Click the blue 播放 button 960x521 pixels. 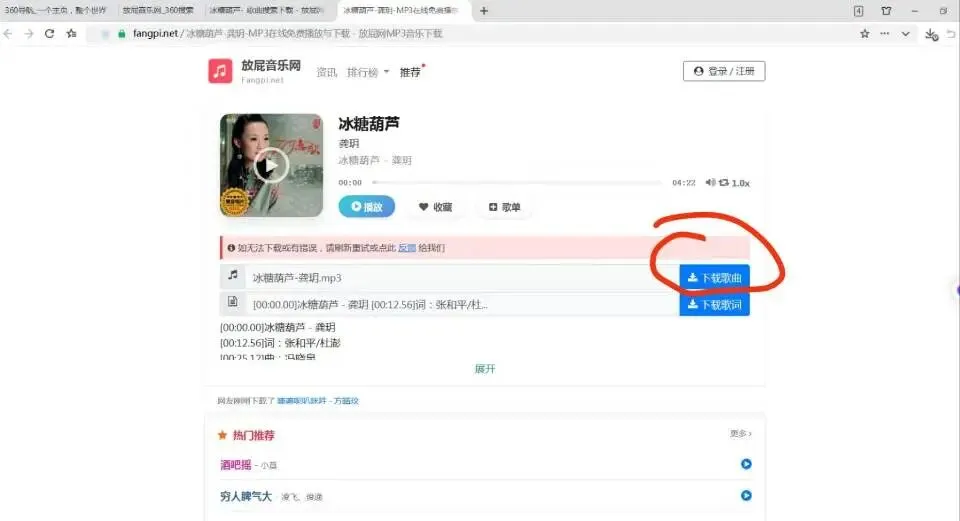coord(366,207)
